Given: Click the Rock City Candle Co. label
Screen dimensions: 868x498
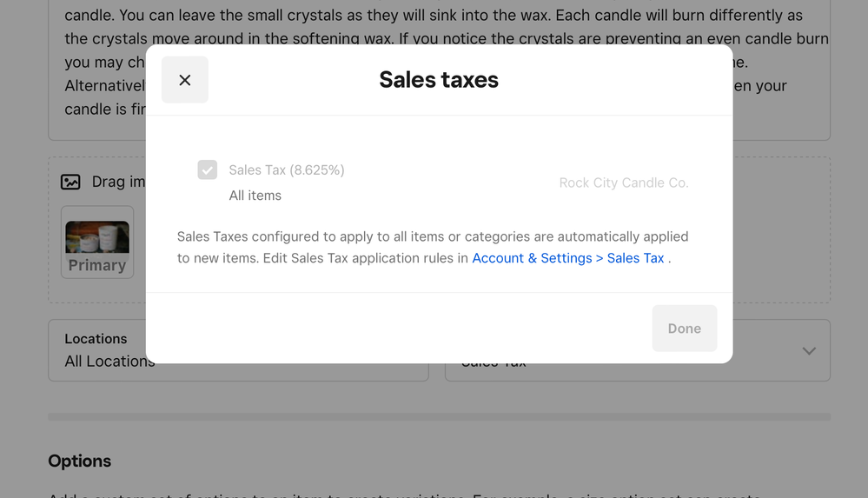Looking at the screenshot, I should [623, 183].
